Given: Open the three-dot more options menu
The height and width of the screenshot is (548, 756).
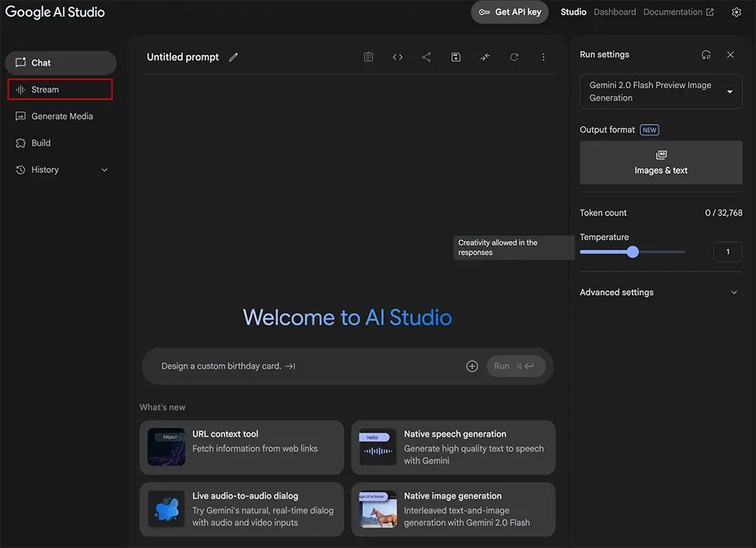Looking at the screenshot, I should (544, 57).
